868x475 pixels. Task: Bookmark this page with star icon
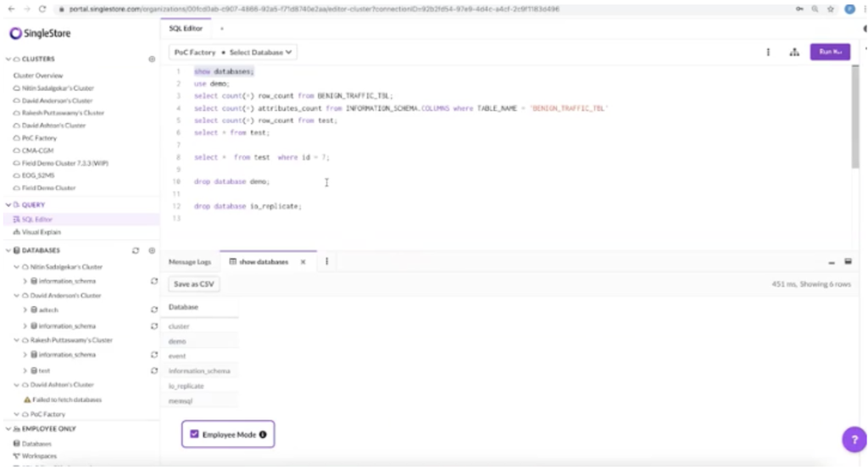pos(831,8)
